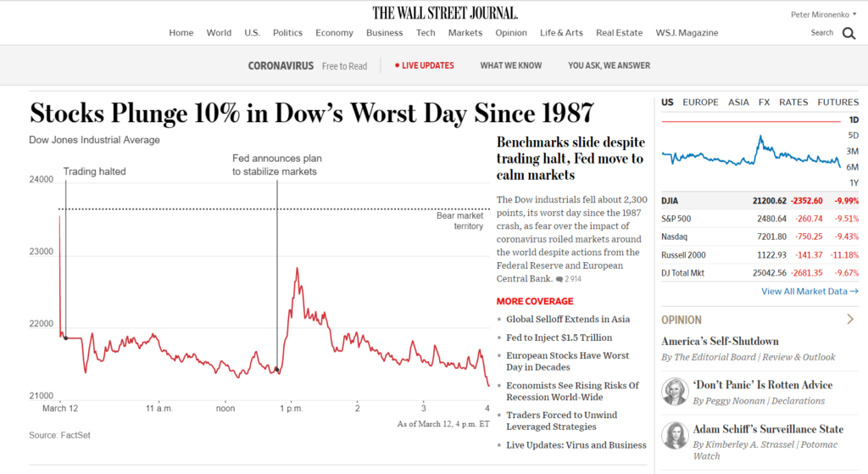
Task: Click the red live updates dot
Action: pos(397,65)
